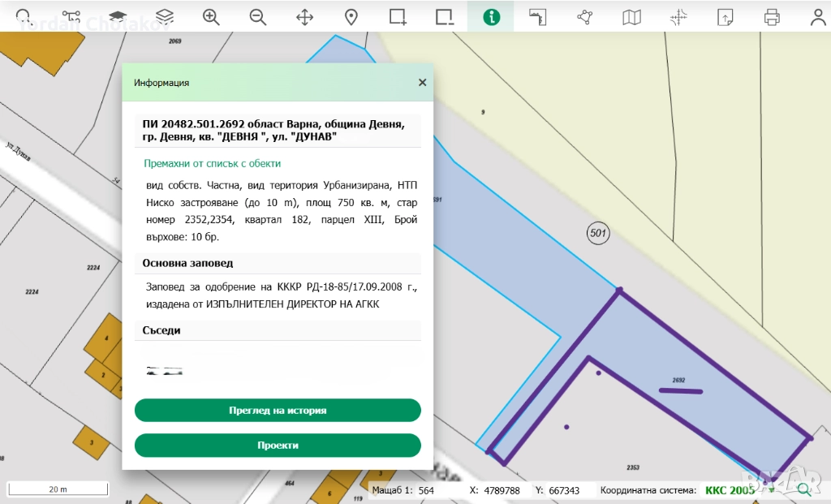This screenshot has width=831, height=504.
Task: Select the pan/move map tool
Action: coord(305,16)
